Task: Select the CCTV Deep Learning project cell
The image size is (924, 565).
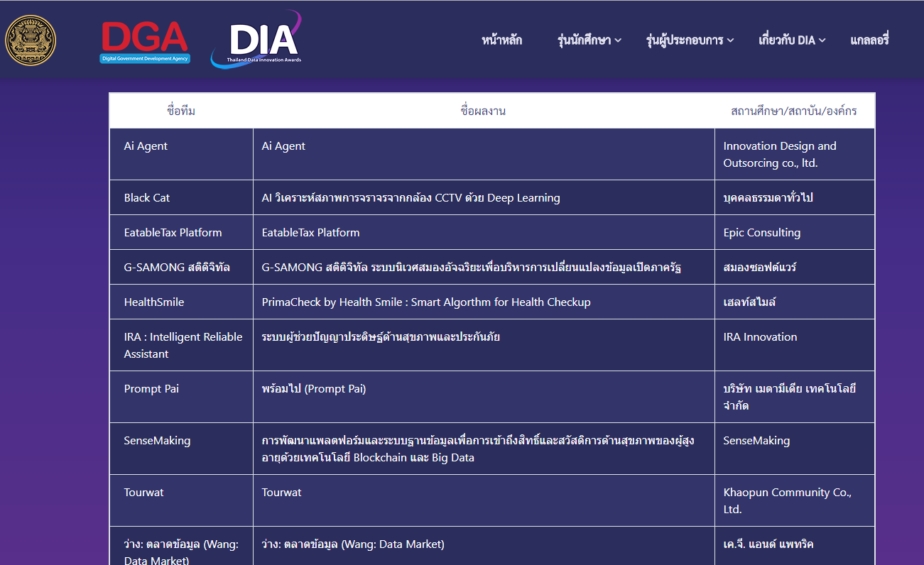Action: click(x=484, y=197)
